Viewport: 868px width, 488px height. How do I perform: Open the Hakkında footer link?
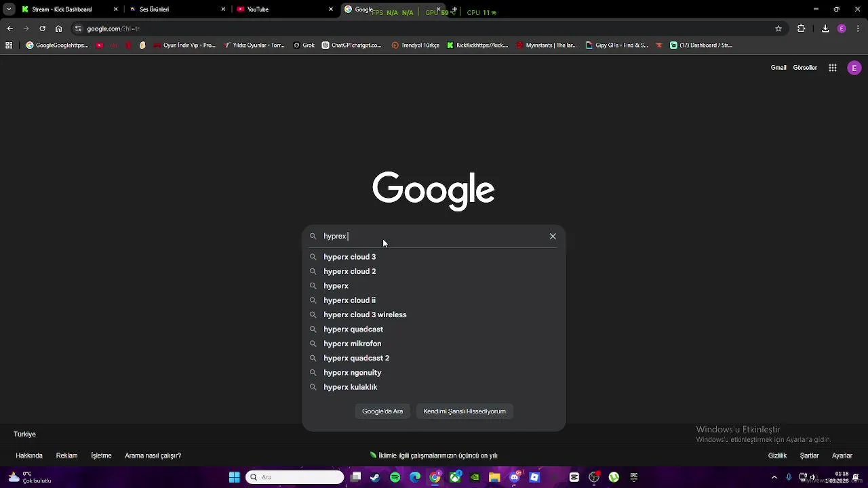click(29, 455)
